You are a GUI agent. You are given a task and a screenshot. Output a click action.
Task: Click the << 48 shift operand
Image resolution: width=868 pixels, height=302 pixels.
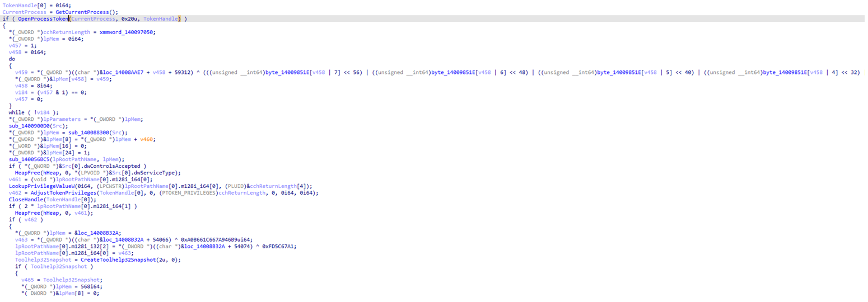(519, 72)
